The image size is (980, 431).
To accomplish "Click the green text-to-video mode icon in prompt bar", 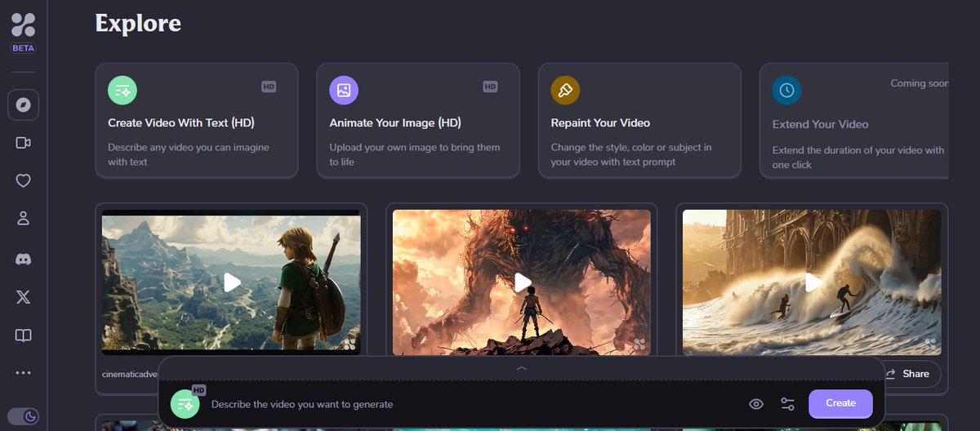I will click(185, 404).
